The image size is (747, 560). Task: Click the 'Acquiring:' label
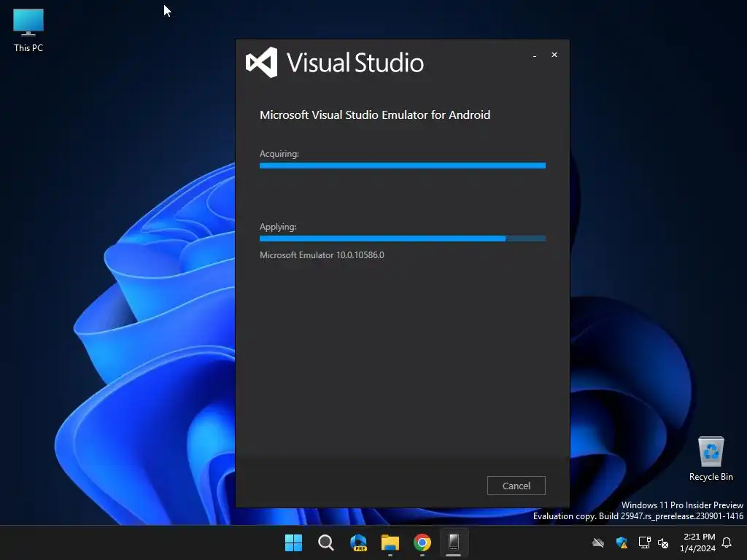click(279, 154)
